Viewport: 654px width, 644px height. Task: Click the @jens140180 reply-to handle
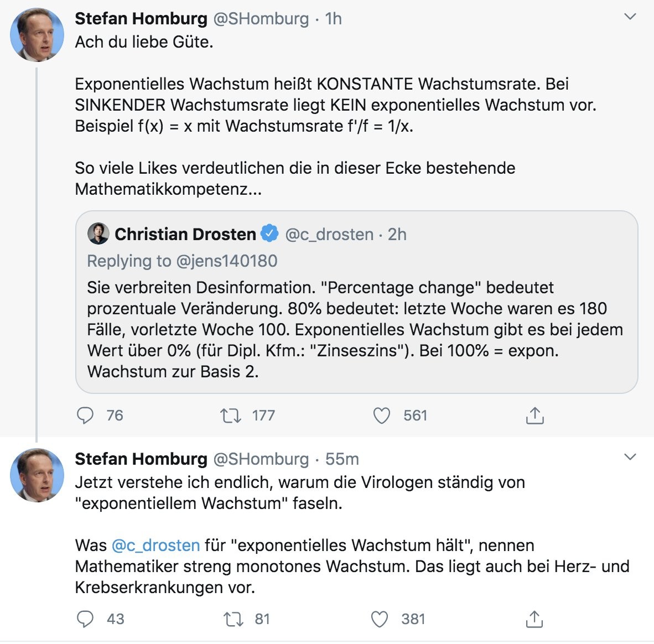(x=226, y=261)
